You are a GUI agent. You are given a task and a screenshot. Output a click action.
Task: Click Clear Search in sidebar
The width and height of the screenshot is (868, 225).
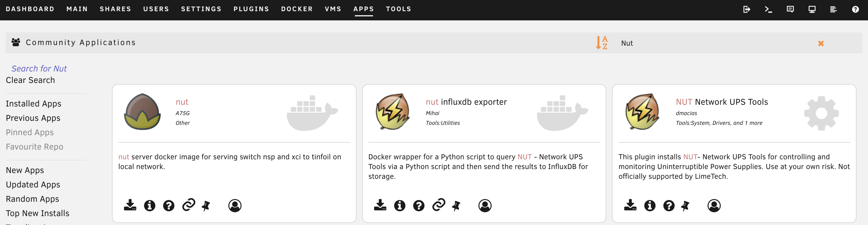30,80
